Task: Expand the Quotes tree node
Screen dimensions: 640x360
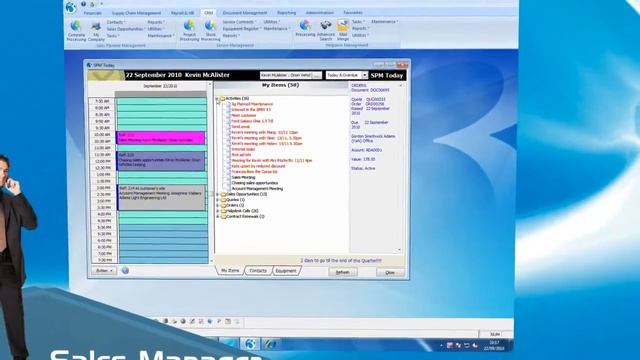Action: click(218, 200)
